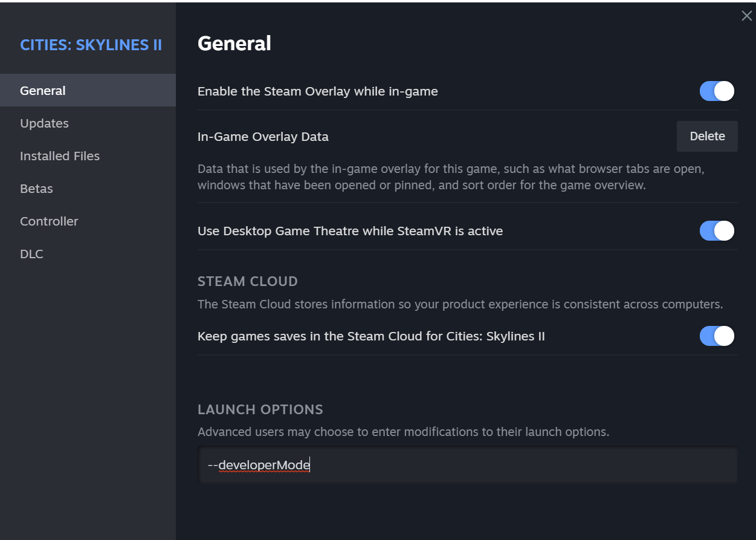Open the DLC tab
This screenshot has width=756, height=540.
(31, 254)
